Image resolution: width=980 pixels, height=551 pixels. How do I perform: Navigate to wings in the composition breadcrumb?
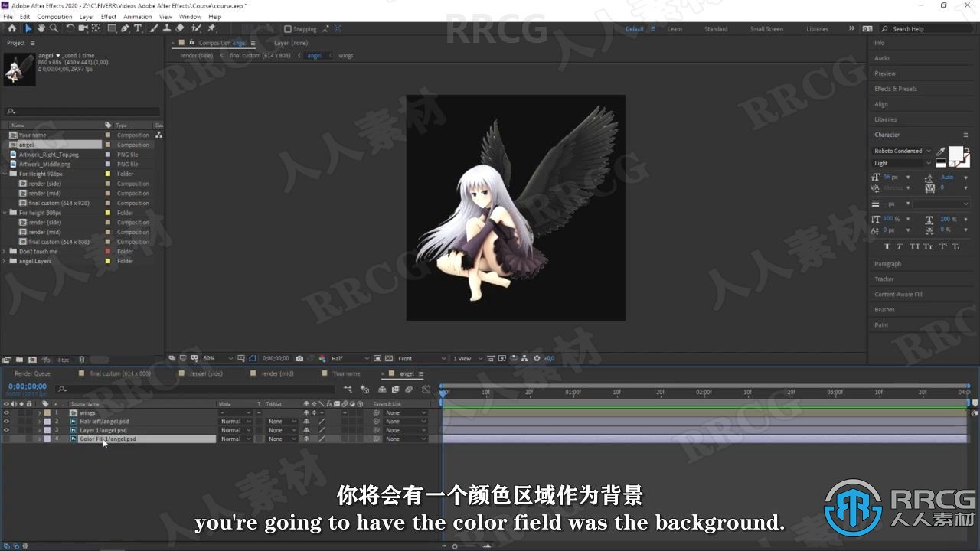346,56
